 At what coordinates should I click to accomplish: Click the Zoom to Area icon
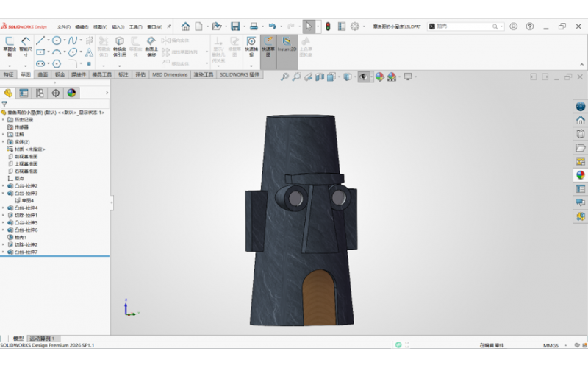[x=296, y=77]
